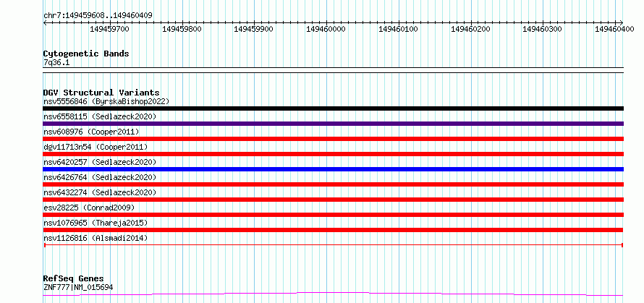Open the DGV Structural Variants track title
The image size is (644, 303).
click(101, 93)
